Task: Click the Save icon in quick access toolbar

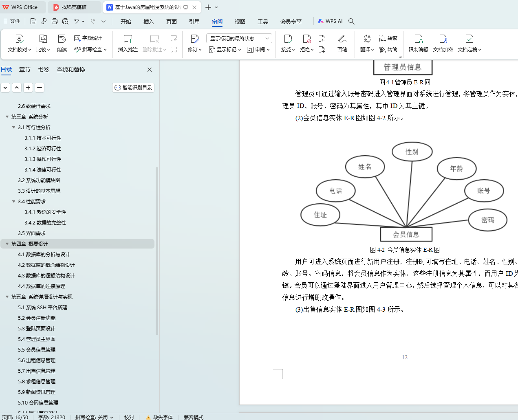Action: pos(33,21)
